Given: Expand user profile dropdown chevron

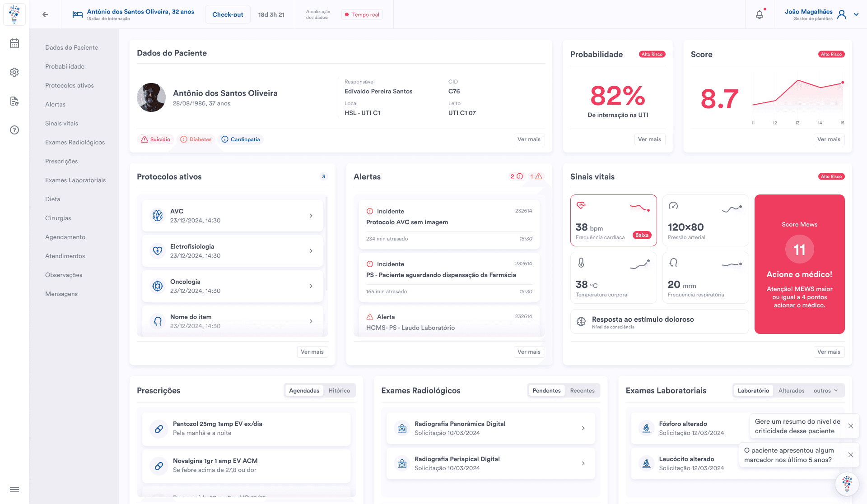Looking at the screenshot, I should pyautogui.click(x=856, y=14).
